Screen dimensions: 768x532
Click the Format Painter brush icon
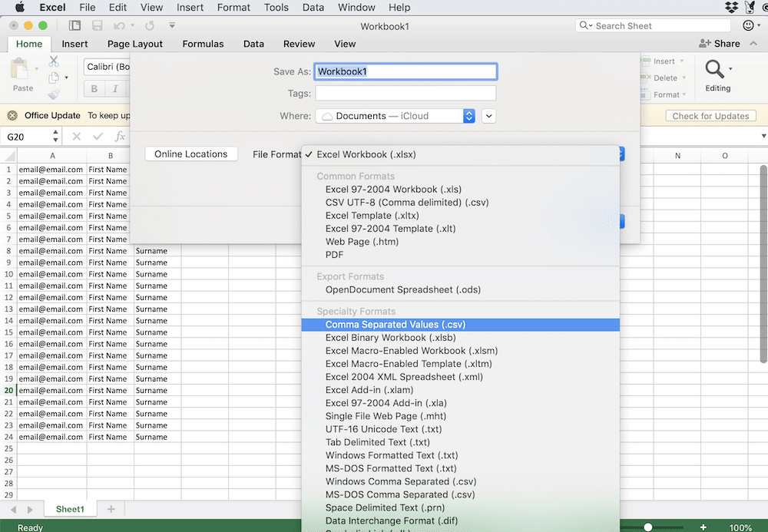54,94
